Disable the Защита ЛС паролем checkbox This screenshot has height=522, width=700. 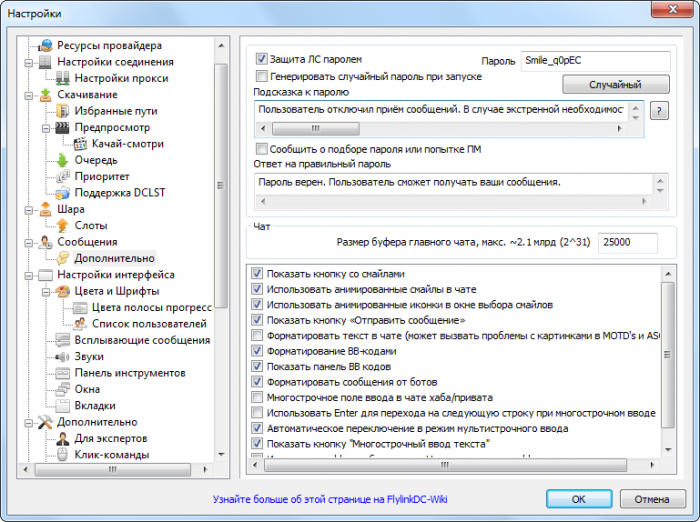coord(262,59)
